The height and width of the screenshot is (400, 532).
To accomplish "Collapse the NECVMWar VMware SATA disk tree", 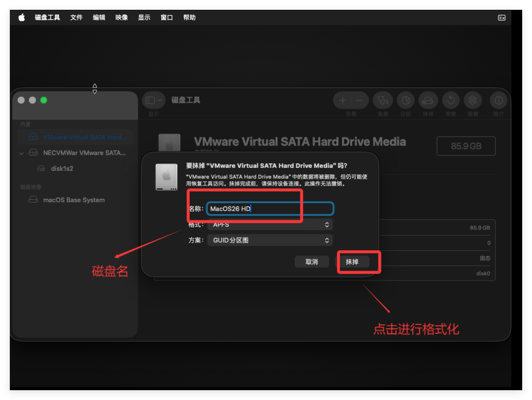I will [21, 153].
